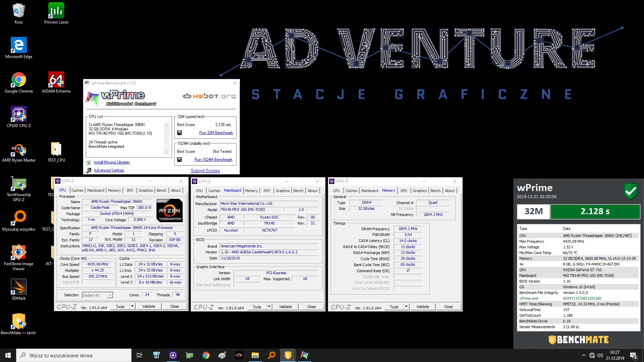The width and height of the screenshot is (644, 362).
Task: Click the HWBOT.org logo in wPrime
Action: pyautogui.click(x=209, y=96)
